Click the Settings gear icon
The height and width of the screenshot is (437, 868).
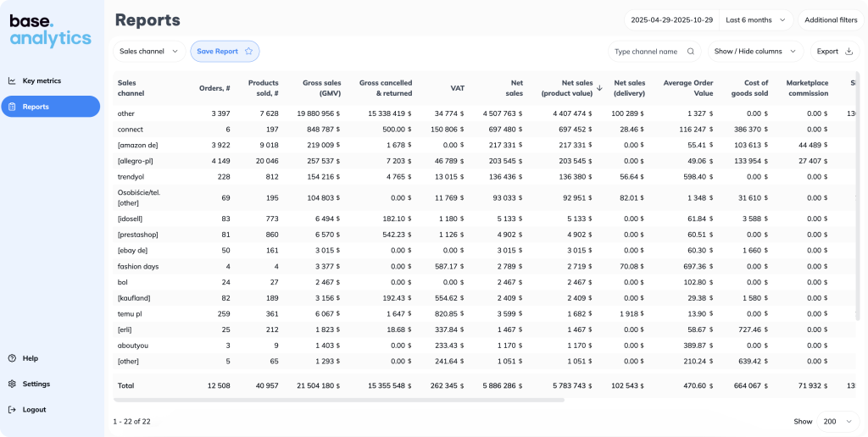pyautogui.click(x=12, y=384)
